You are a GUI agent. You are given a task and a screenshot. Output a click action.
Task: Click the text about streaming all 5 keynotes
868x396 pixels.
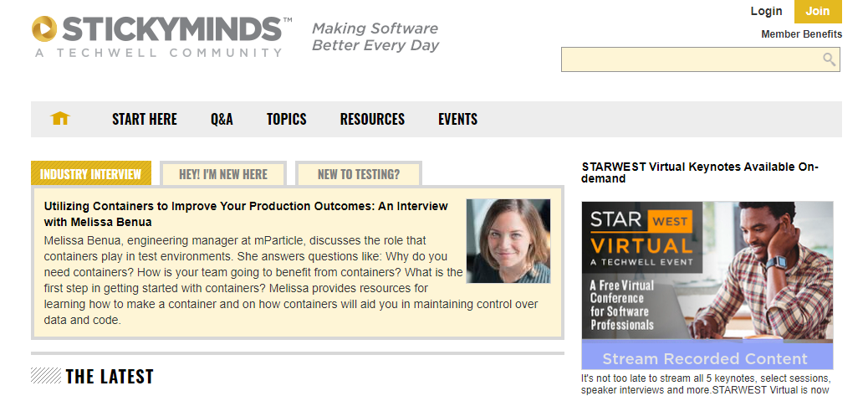[x=706, y=383]
